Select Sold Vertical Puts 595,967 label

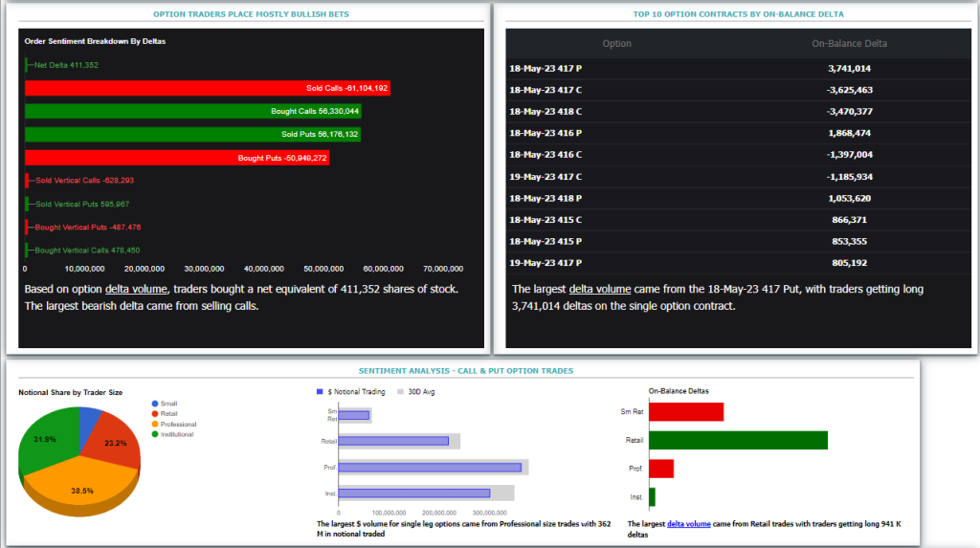[x=82, y=205]
